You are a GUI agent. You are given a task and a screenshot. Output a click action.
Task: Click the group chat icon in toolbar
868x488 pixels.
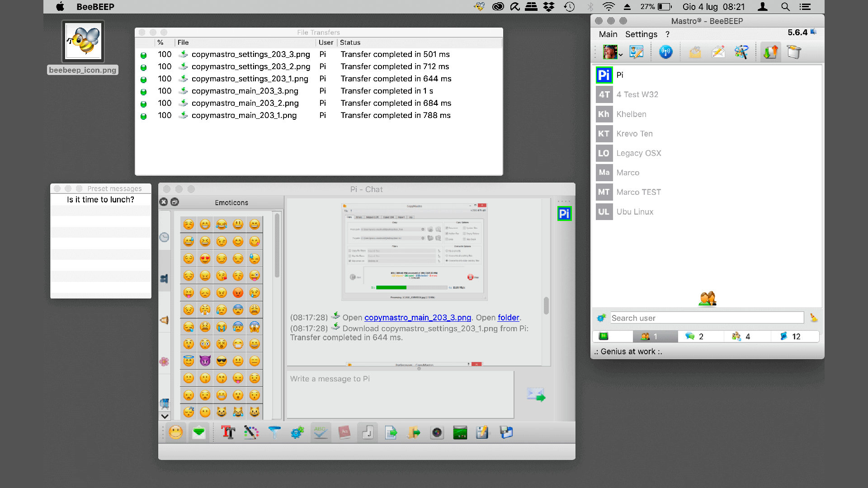tap(742, 53)
